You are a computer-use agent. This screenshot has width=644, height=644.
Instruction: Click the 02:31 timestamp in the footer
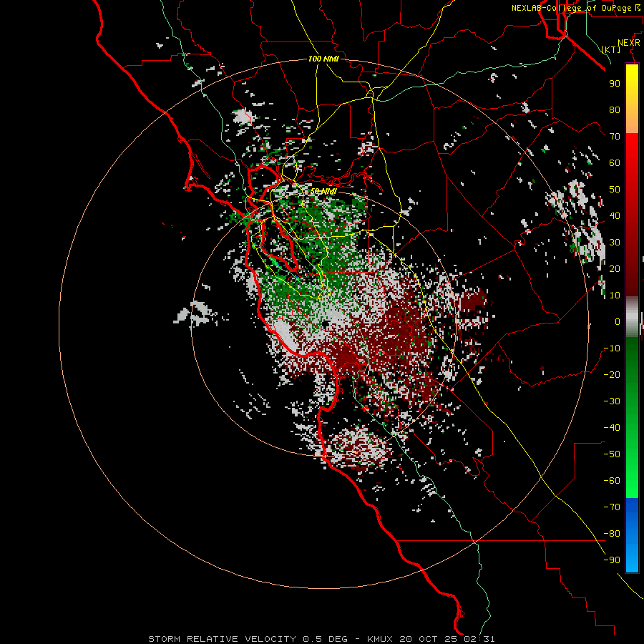pos(479,639)
